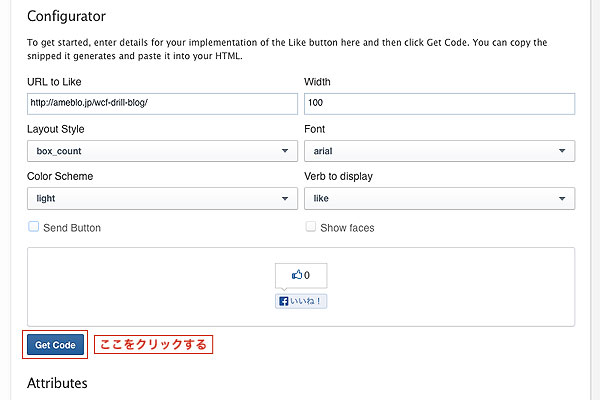
Task: Open the box_count Layout Style dropdown
Action: click(162, 151)
